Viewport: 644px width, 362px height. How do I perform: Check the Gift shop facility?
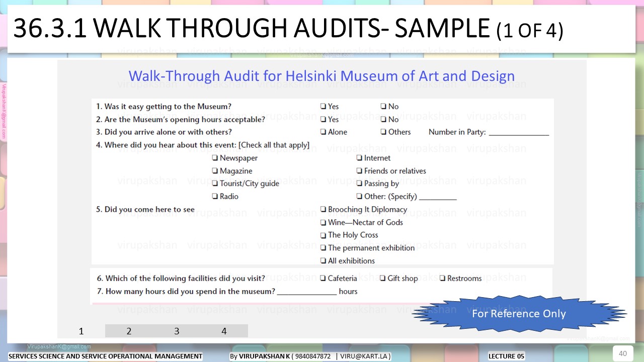(382, 279)
